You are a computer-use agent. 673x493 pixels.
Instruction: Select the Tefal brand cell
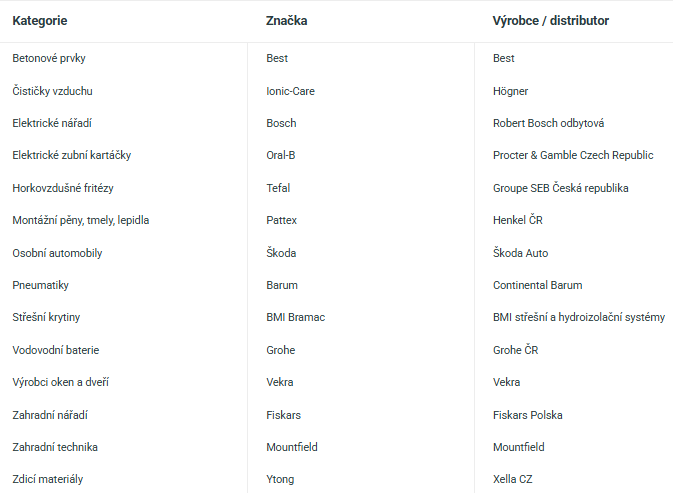tap(278, 188)
